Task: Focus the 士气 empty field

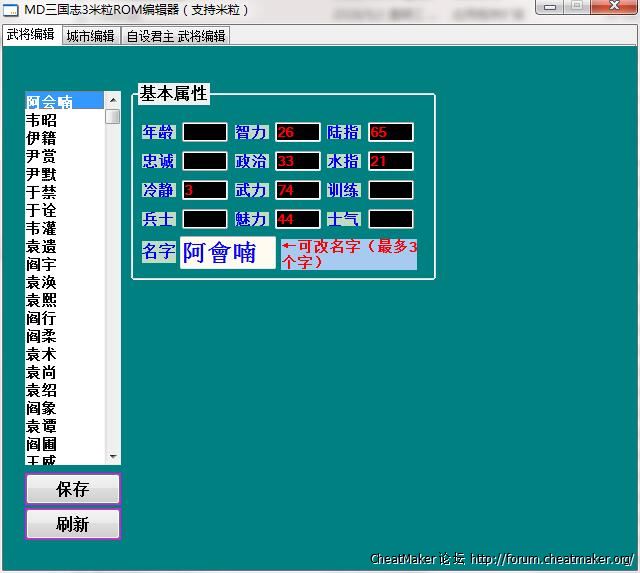Action: (390, 219)
